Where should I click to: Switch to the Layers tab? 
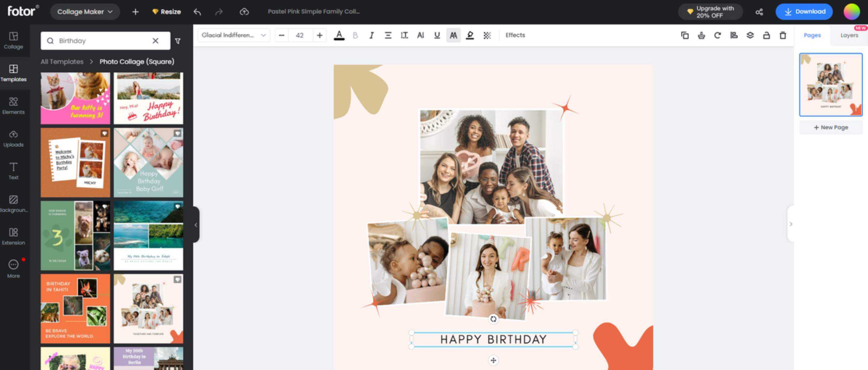pos(849,35)
